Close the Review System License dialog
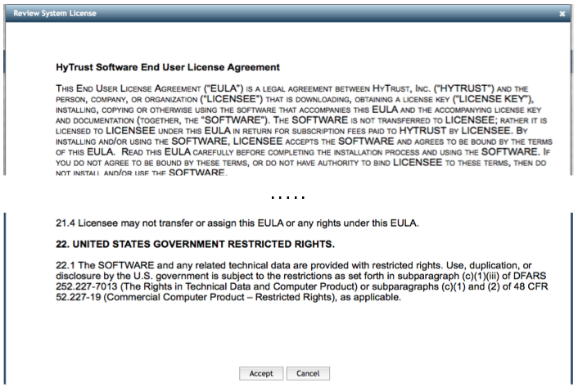 (562, 14)
